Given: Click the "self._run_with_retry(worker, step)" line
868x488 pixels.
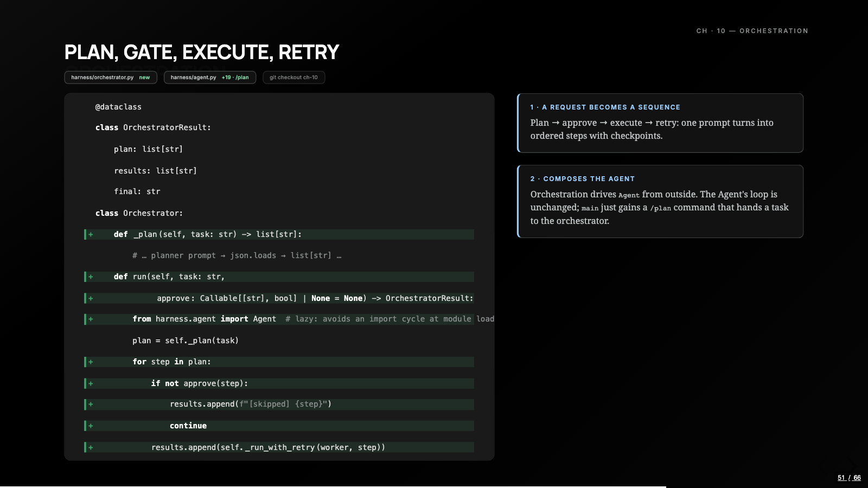Looking at the screenshot, I should [x=279, y=447].
